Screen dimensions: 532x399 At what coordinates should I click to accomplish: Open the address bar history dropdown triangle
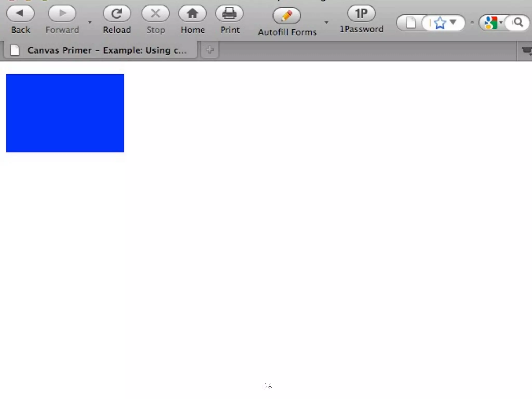(453, 23)
